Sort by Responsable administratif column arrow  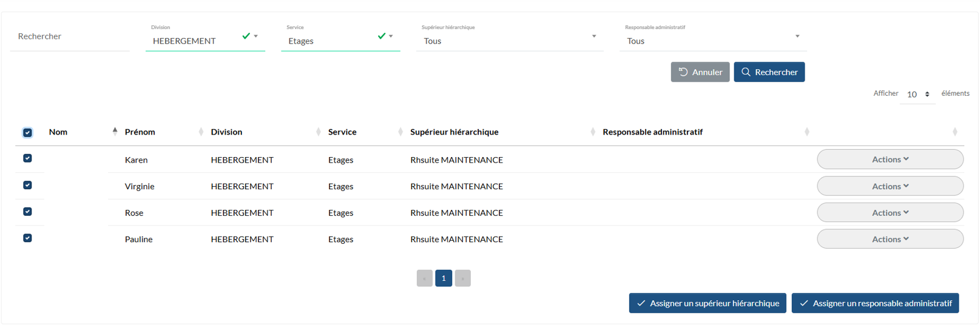(806, 132)
